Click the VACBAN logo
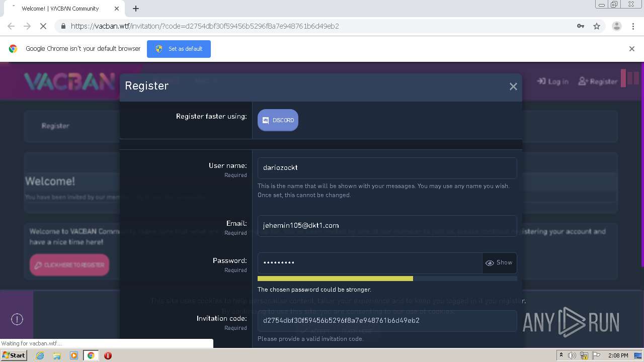 [x=69, y=81]
